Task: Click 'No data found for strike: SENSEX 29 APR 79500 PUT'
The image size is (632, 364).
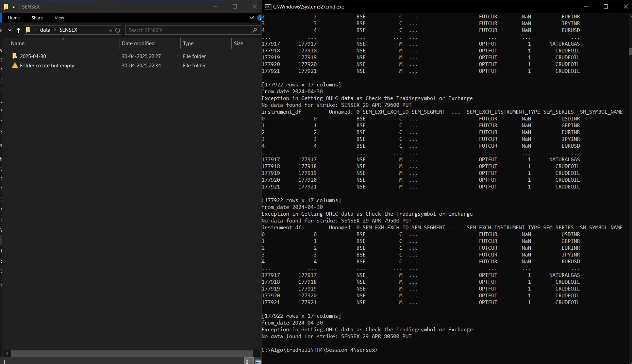Action: pyautogui.click(x=336, y=220)
